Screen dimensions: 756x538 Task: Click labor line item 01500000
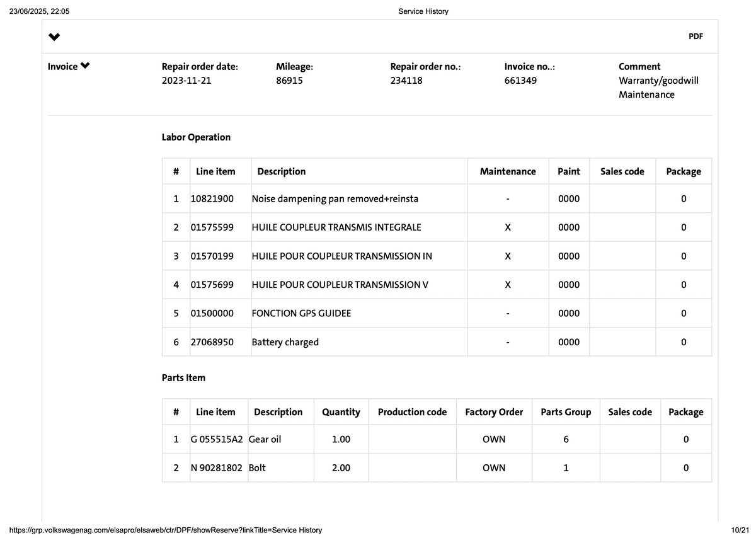point(212,313)
